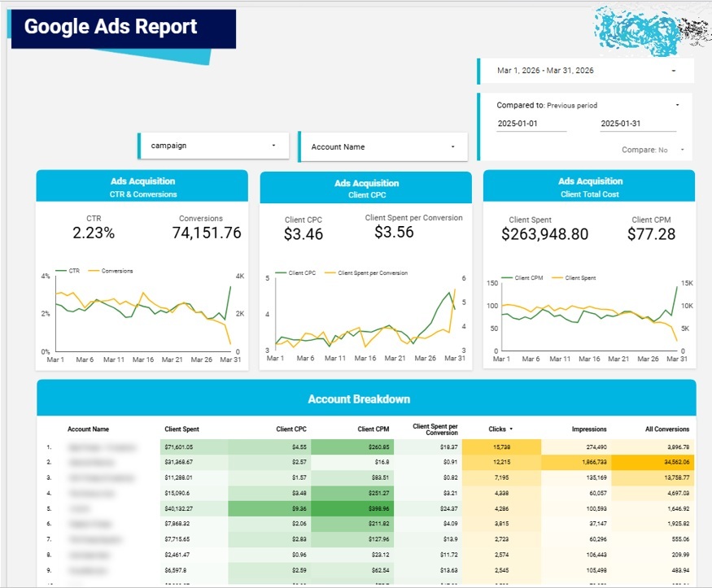712x588 pixels.
Task: Expand the 'Compare: No' dropdown
Action: (653, 150)
